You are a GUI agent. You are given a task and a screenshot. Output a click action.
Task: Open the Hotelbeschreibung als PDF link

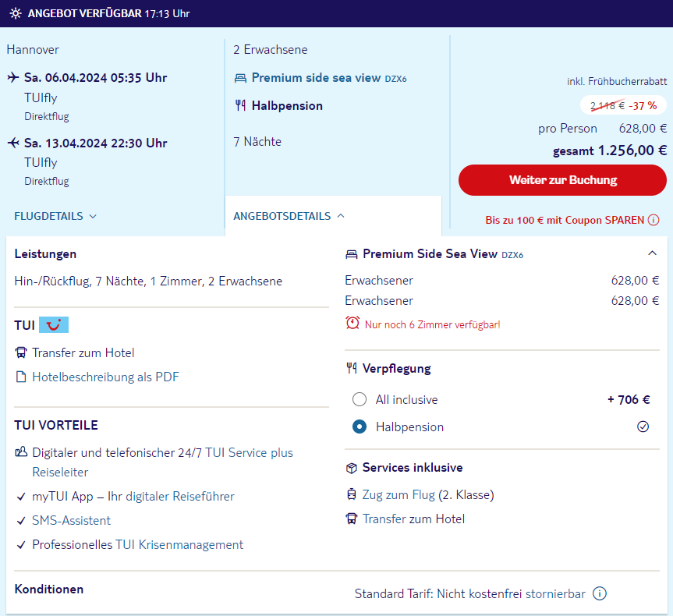[105, 377]
